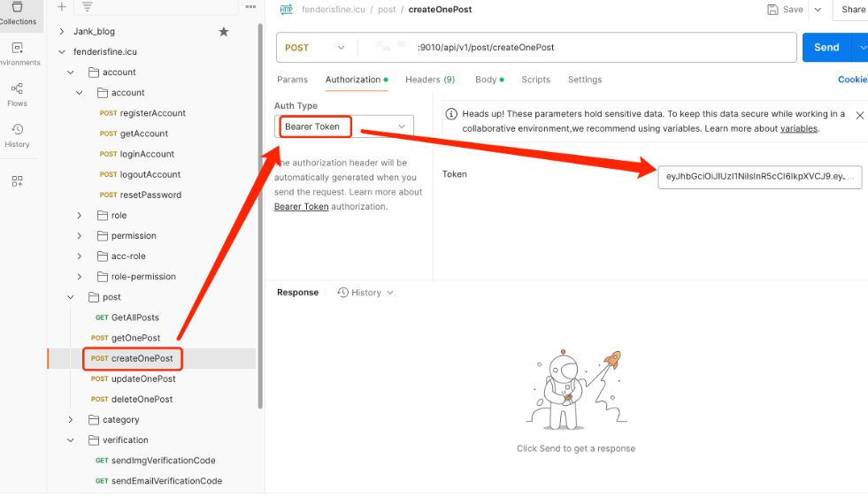Dismiss the Heads up banner with the X
The width and height of the screenshot is (868, 497).
pyautogui.click(x=858, y=114)
